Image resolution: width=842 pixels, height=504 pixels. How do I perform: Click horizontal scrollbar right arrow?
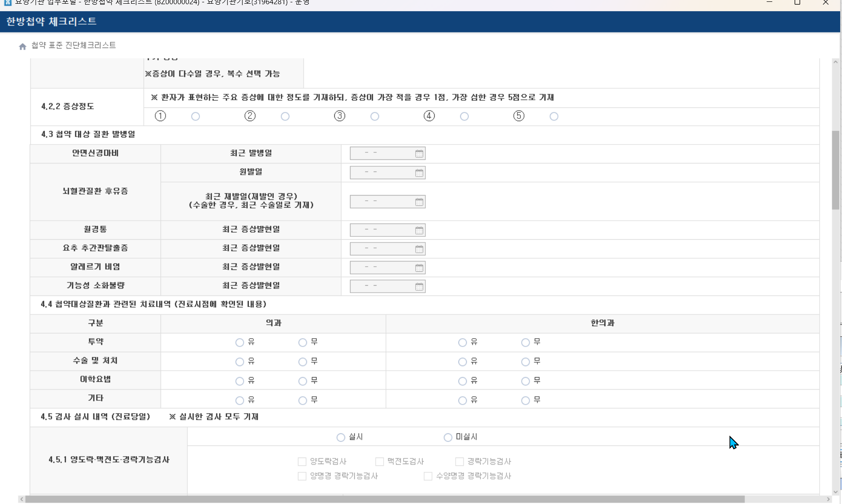pos(828,499)
